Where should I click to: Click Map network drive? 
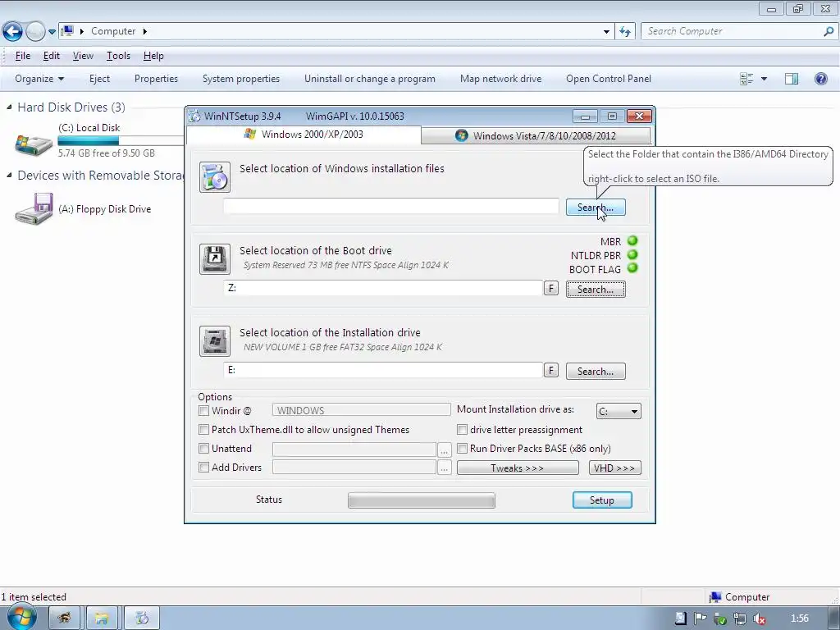(x=500, y=79)
